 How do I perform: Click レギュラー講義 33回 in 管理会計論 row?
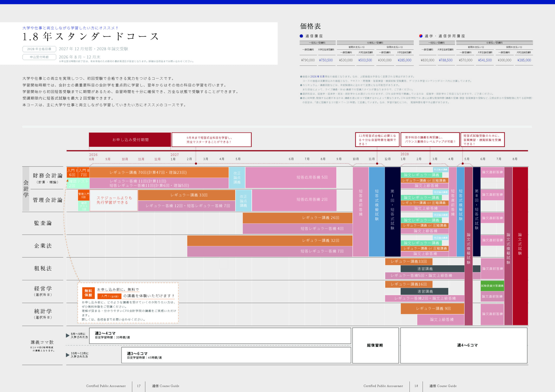(x=186, y=195)
